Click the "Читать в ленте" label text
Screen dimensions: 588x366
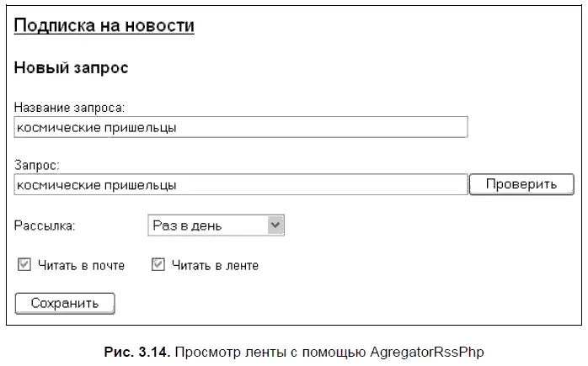pos(215,266)
